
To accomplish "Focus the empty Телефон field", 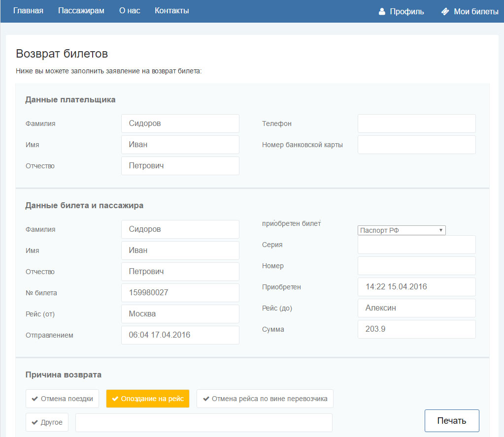I will (417, 124).
